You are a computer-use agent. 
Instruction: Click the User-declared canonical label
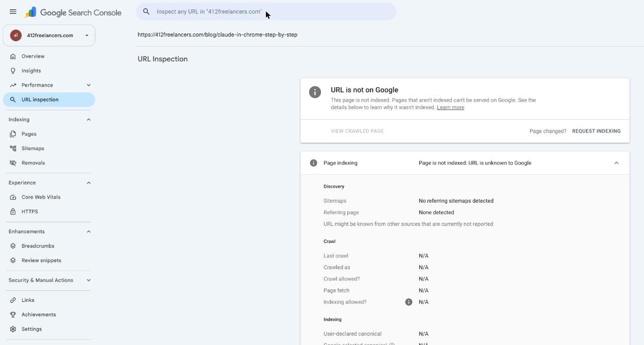352,334
